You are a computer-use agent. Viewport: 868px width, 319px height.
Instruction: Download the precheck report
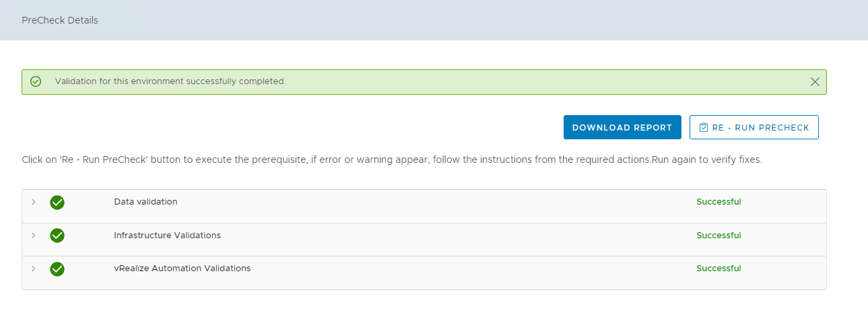click(622, 127)
